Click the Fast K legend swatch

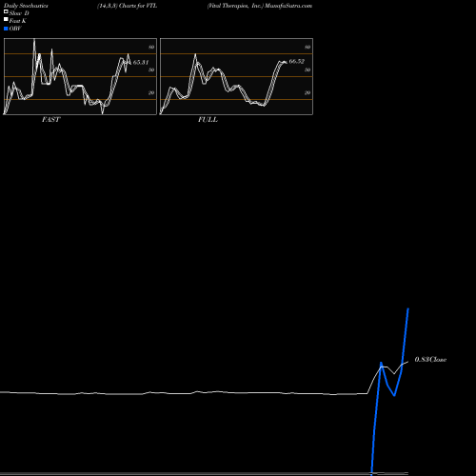pos(6,19)
